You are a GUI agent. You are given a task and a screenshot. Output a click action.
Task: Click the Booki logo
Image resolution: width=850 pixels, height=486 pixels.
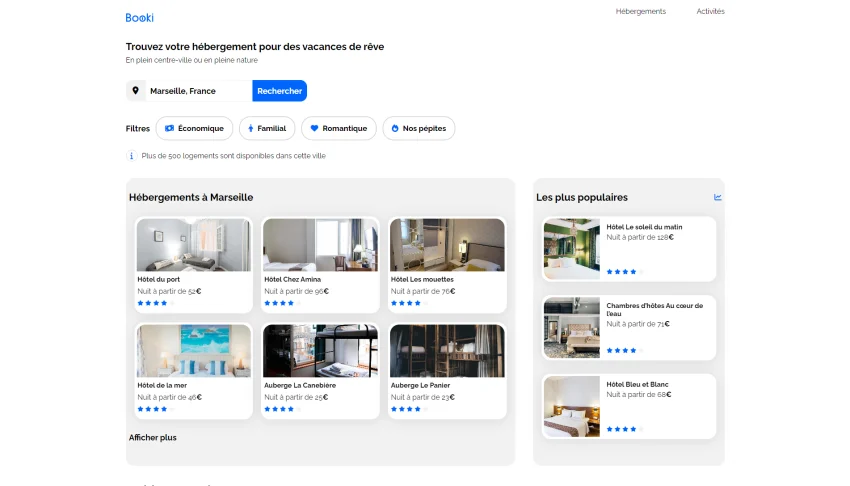point(139,17)
